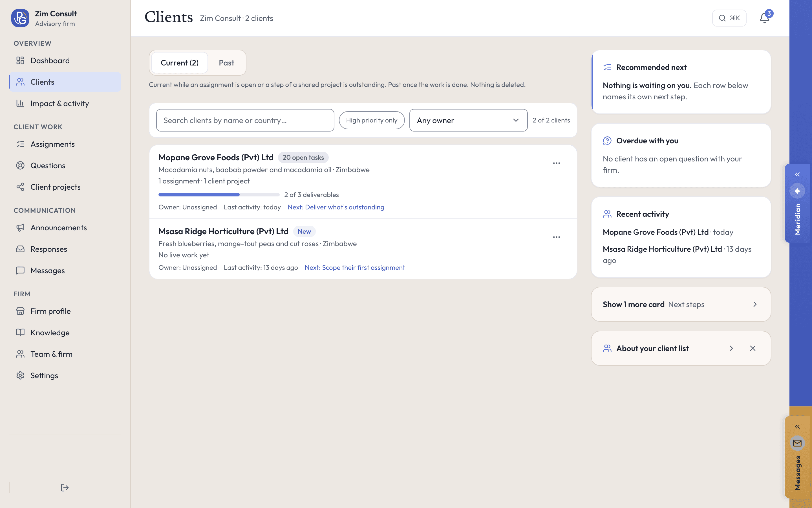Viewport: 812px width, 508px height.
Task: Click the Responses inbox icon
Action: (x=20, y=249)
